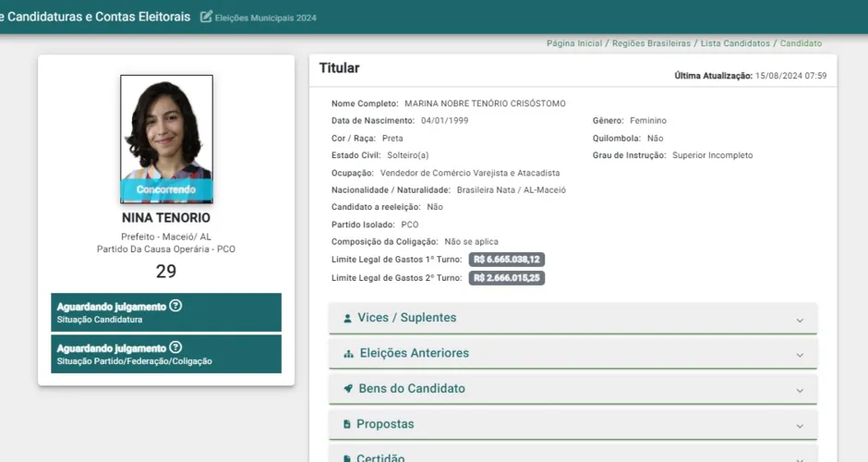Click the Limite 2º Turno value badge
Image resolution: width=868 pixels, height=462 pixels.
click(x=506, y=278)
